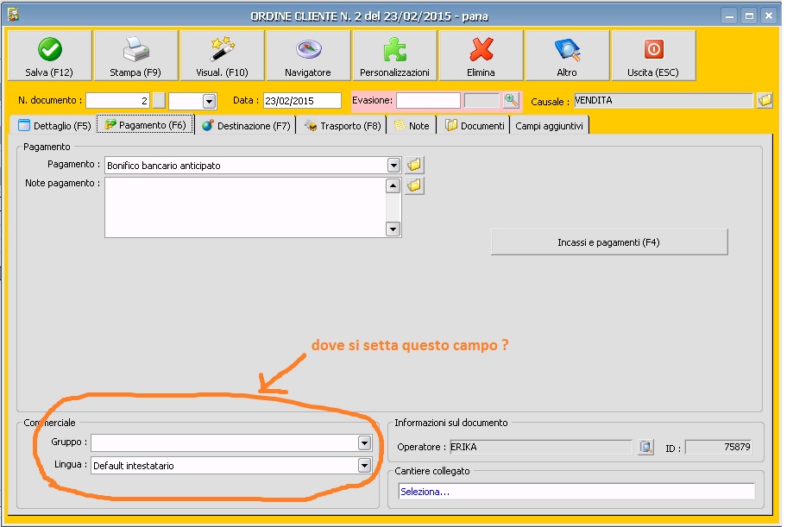812x527 pixels.
Task: Select the Pagamento (F6) tab
Action: [x=146, y=125]
